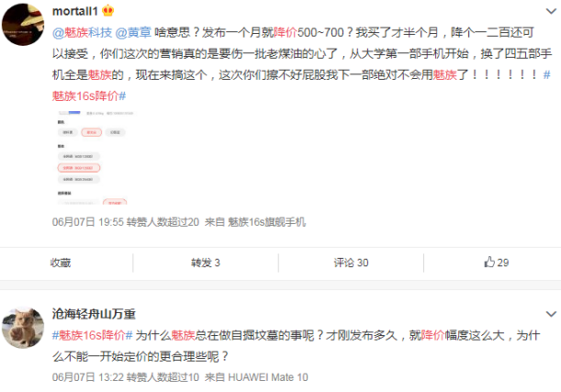Click the 转发 3 repost button

point(206,263)
